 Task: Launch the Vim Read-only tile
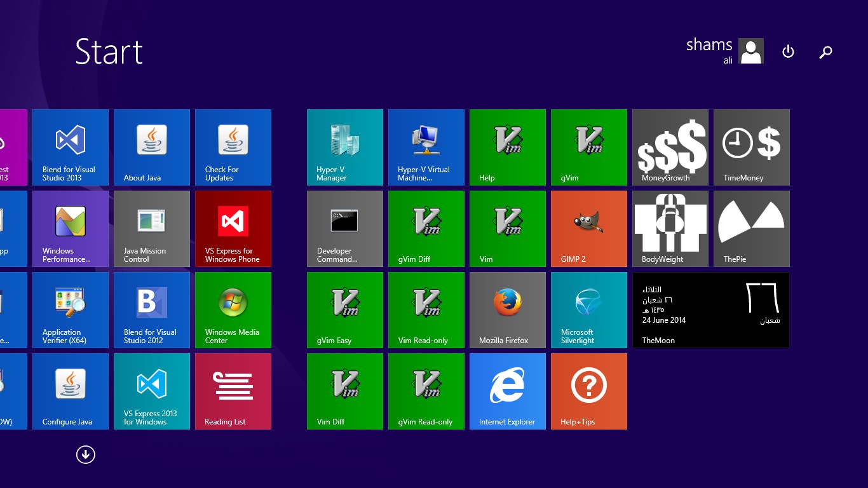click(x=426, y=310)
